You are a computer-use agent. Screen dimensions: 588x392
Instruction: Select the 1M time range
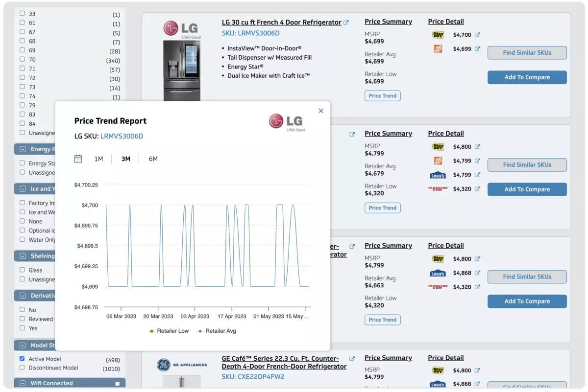[98, 159]
